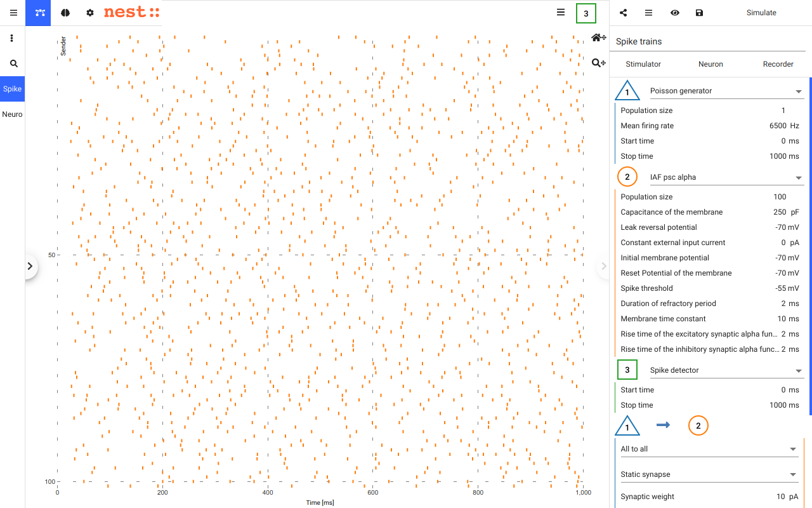This screenshot has height=508, width=812.
Task: Select recorder node 3 square icon
Action: coord(627,370)
